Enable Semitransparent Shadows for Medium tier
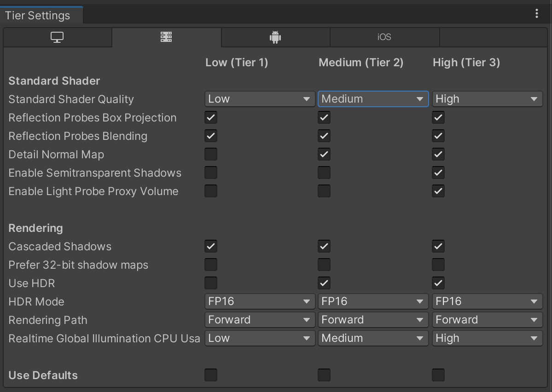The width and height of the screenshot is (552, 392). pyautogui.click(x=324, y=173)
